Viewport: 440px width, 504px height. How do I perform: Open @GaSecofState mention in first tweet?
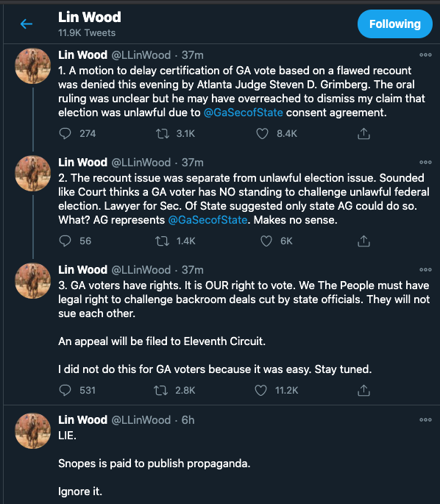[x=244, y=113]
